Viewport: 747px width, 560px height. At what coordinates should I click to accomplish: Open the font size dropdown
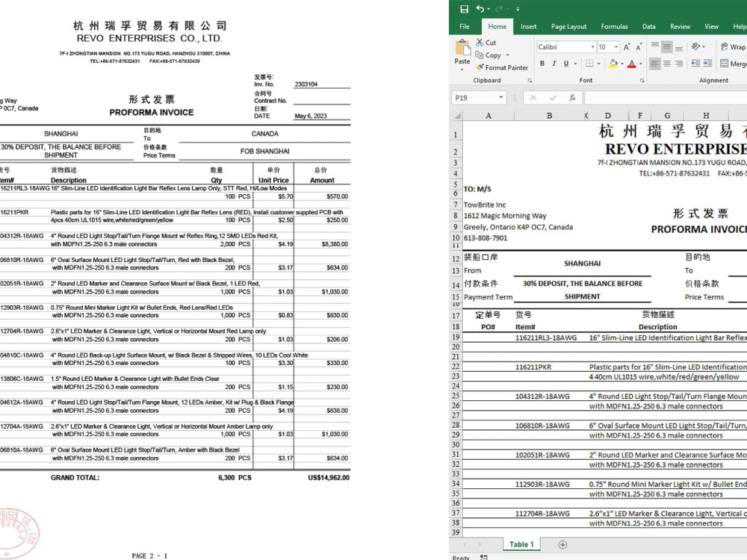coord(616,47)
